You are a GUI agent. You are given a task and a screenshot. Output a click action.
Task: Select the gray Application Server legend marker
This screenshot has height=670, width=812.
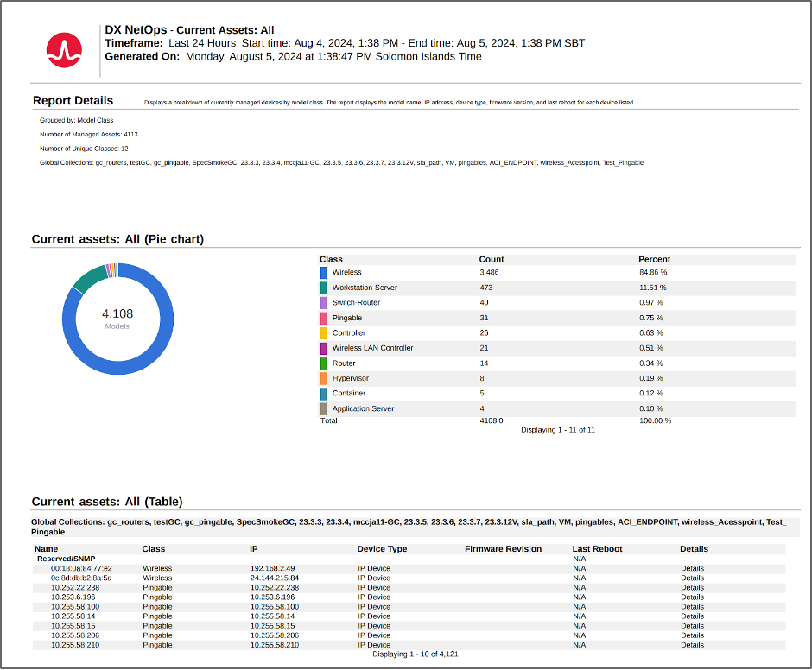[323, 408]
